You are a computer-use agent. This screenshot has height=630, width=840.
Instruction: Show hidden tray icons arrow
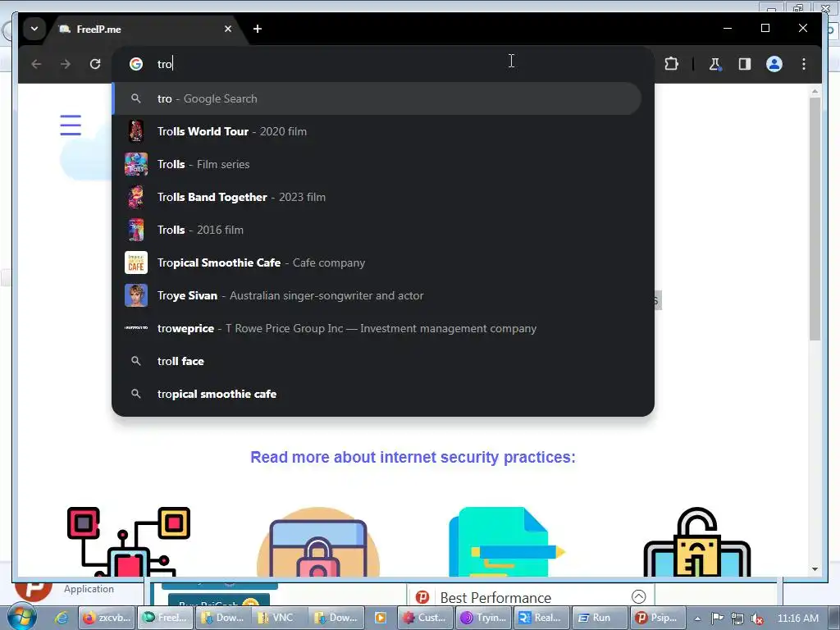click(x=697, y=619)
